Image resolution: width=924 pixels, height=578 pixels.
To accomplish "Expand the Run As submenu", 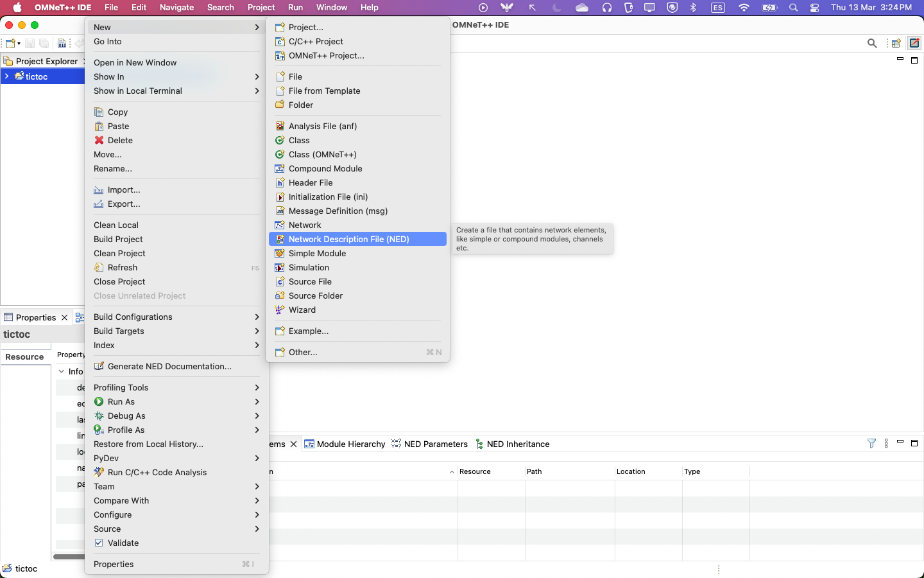I will [x=176, y=401].
